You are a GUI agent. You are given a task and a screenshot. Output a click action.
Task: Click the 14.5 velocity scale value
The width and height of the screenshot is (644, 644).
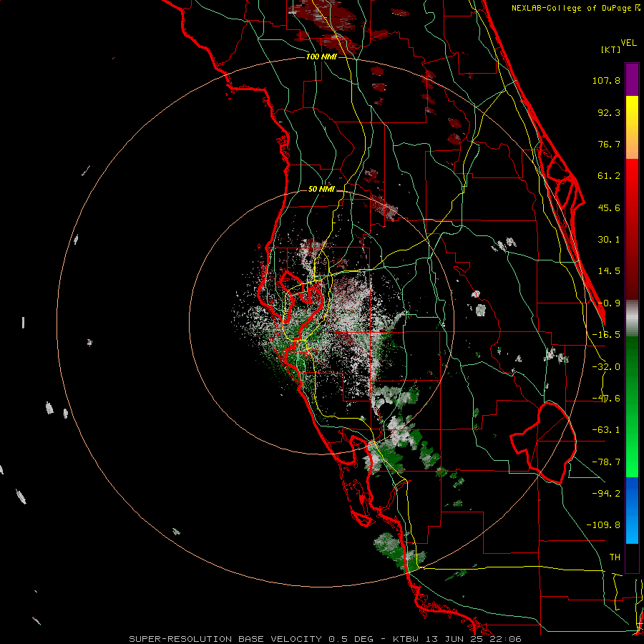609,271
